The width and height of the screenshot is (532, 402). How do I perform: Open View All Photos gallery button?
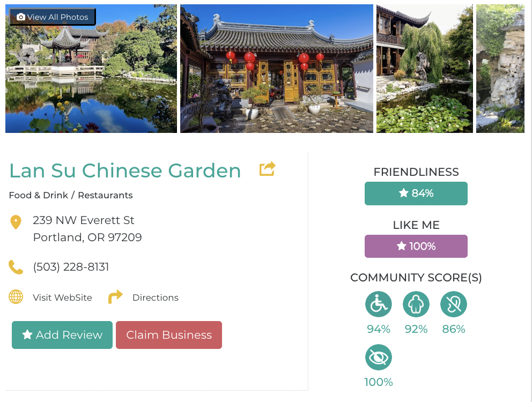(x=53, y=17)
